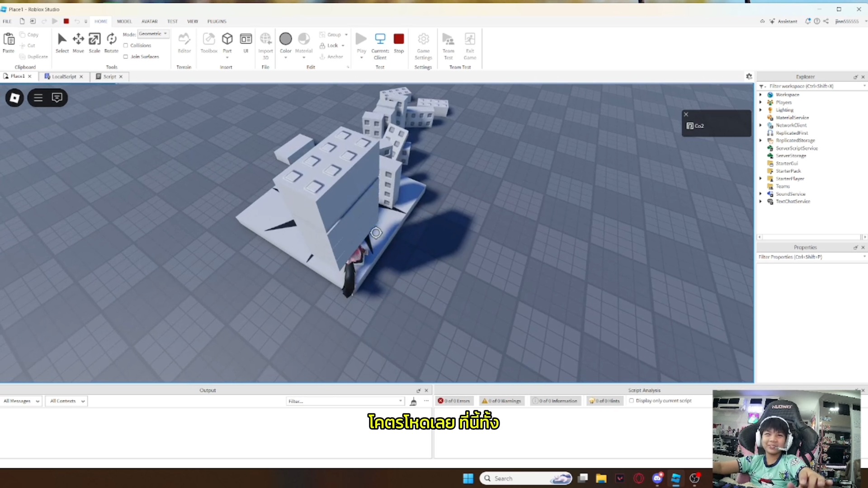
Task: Toggle the Errors filter
Action: 454,401
